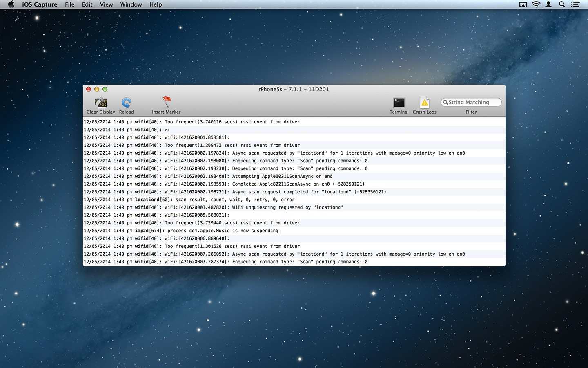This screenshot has height=368, width=588.
Task: Open the Terminal toolbar icon
Action: point(399,103)
